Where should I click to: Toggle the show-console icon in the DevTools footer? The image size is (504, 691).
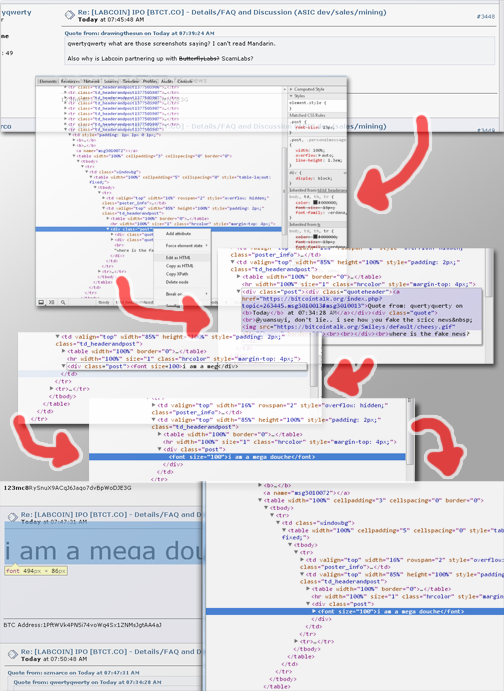click(52, 302)
